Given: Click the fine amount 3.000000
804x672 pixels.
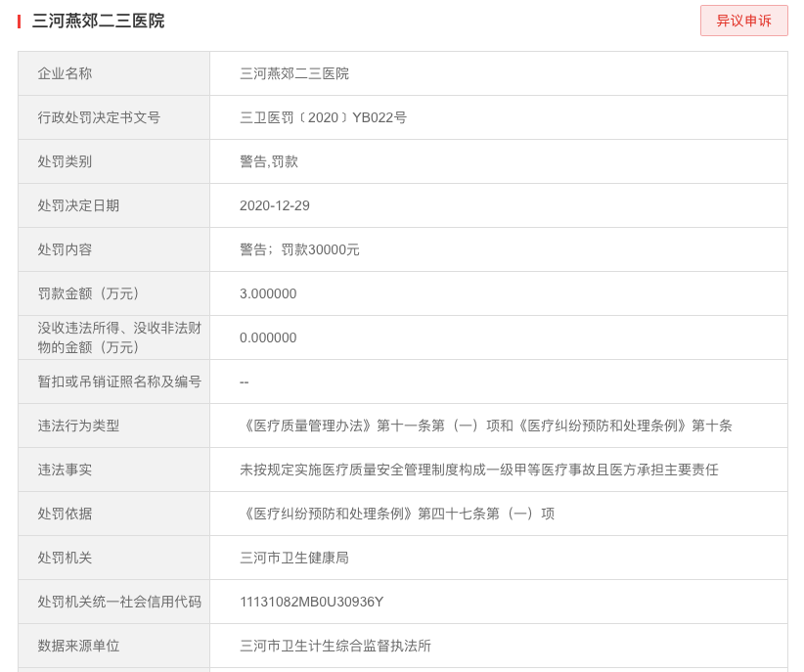Looking at the screenshot, I should (x=268, y=293).
